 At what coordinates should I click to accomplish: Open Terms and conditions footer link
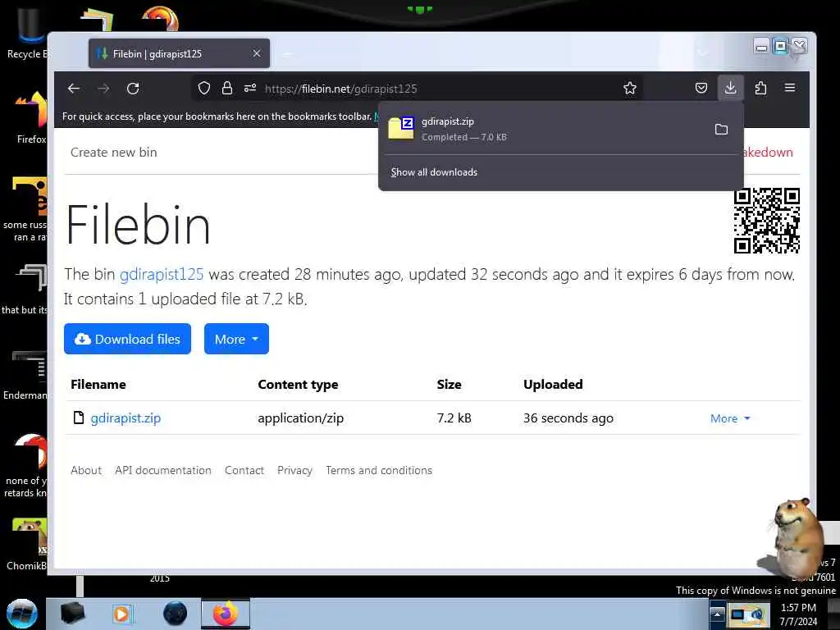[379, 470]
